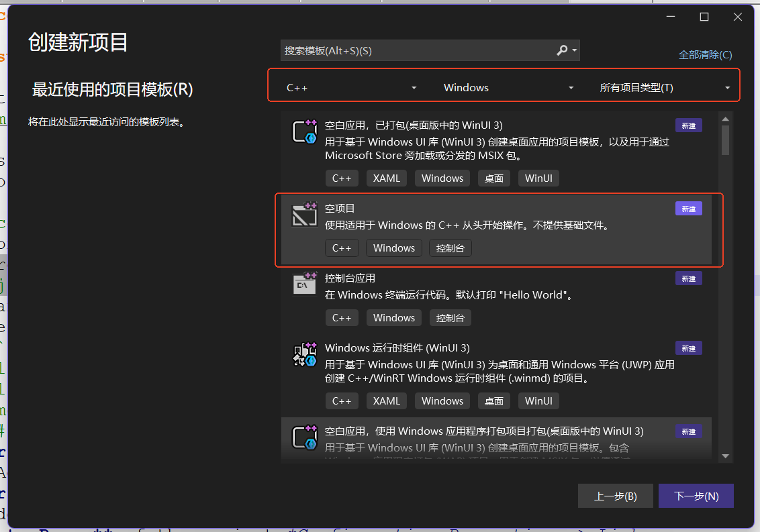The height and width of the screenshot is (532, 760).
Task: Select the 空白应用，已打包 WinUI 3 template icon
Action: [x=304, y=131]
